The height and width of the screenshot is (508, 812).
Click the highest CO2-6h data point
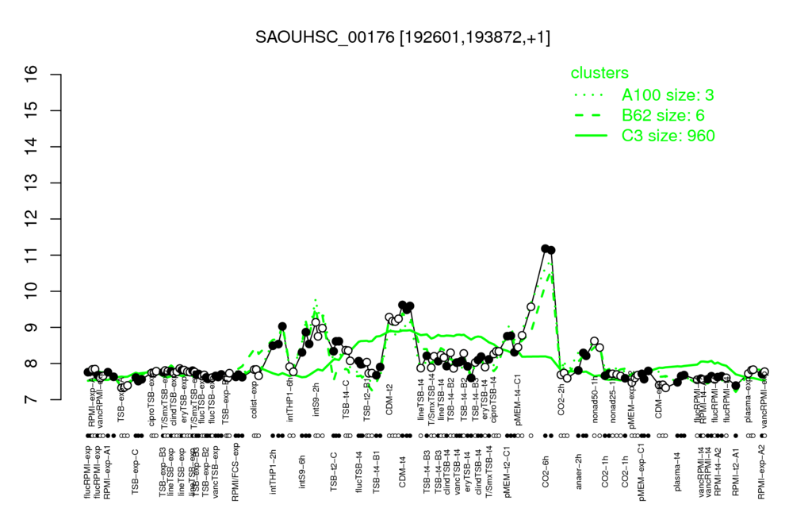545,248
